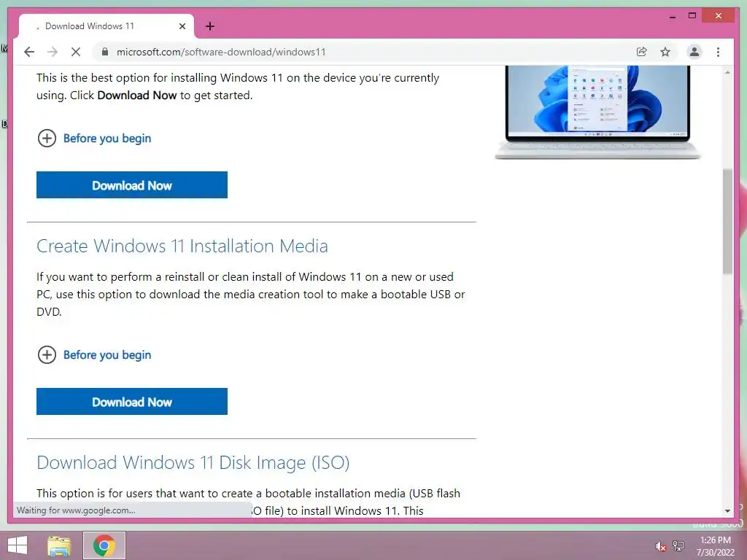The width and height of the screenshot is (747, 560).
Task: Click the scrollbar down arrow
Action: pos(727,511)
